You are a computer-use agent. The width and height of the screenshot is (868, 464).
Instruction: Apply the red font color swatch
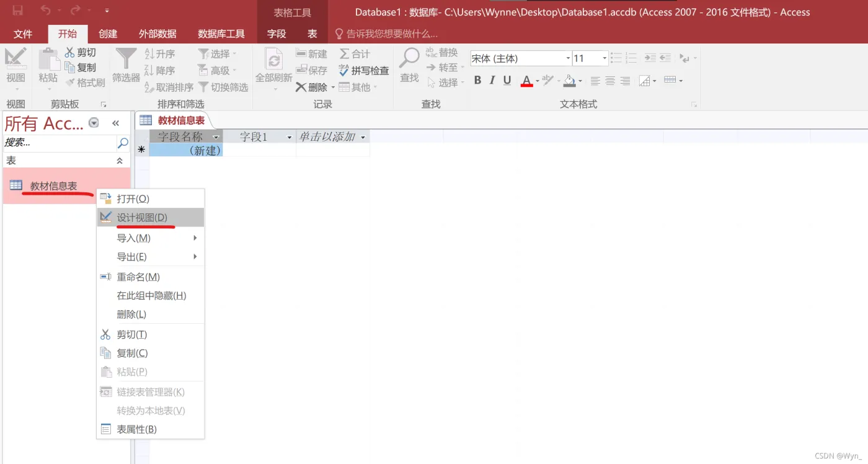pyautogui.click(x=526, y=81)
